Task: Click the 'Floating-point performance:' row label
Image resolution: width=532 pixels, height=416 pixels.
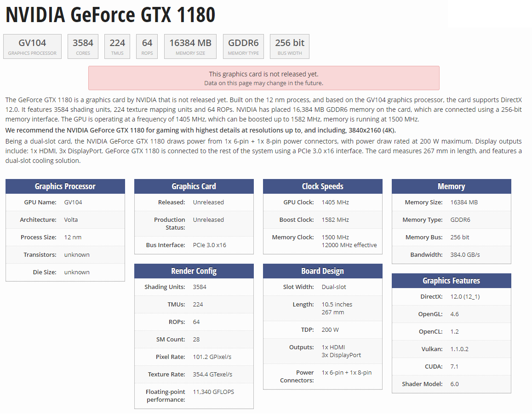Action: (x=166, y=396)
